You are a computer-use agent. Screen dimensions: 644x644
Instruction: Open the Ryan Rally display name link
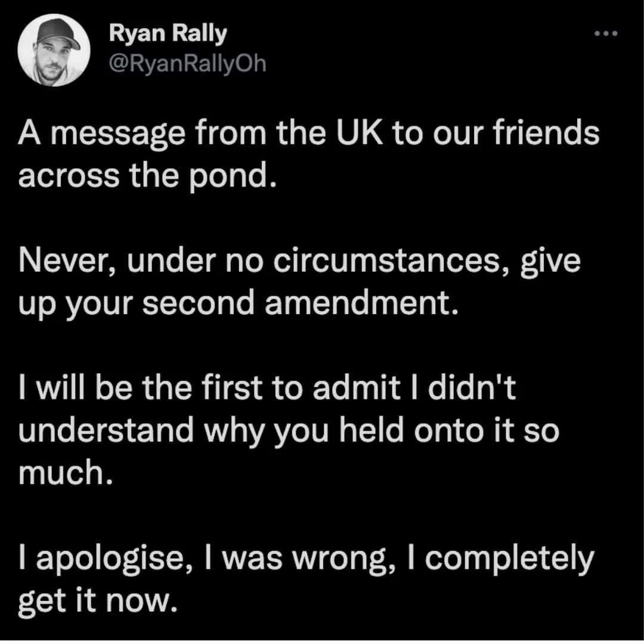[168, 35]
